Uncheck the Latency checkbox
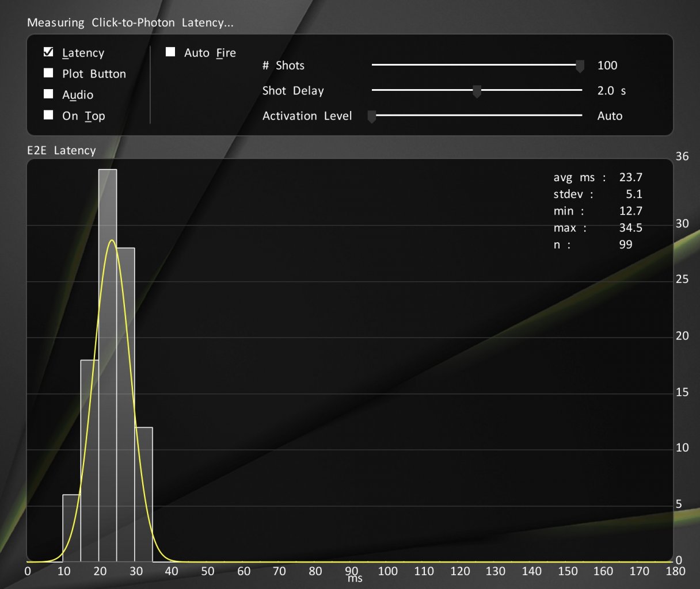This screenshot has height=589, width=700. pyautogui.click(x=48, y=52)
